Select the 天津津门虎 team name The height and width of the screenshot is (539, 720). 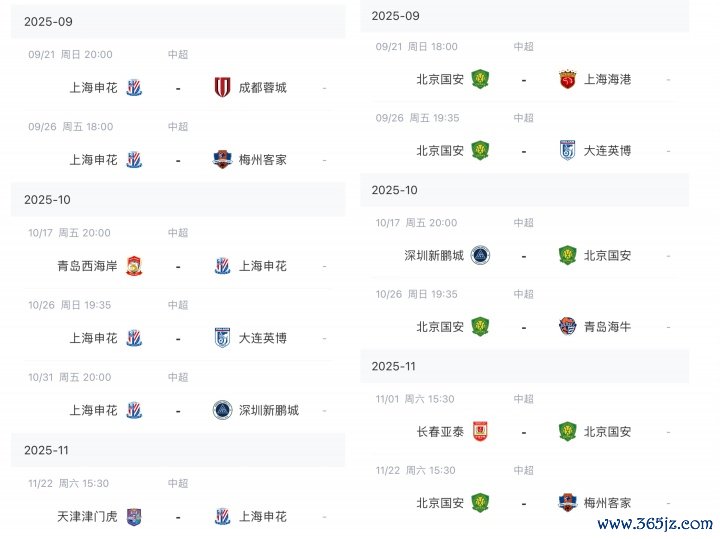tap(87, 517)
